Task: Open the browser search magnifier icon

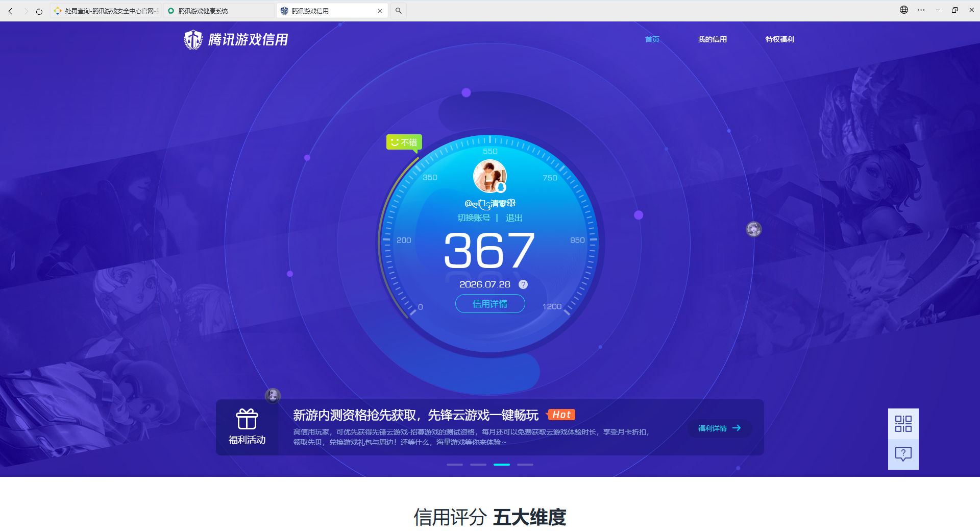Action: coord(399,11)
